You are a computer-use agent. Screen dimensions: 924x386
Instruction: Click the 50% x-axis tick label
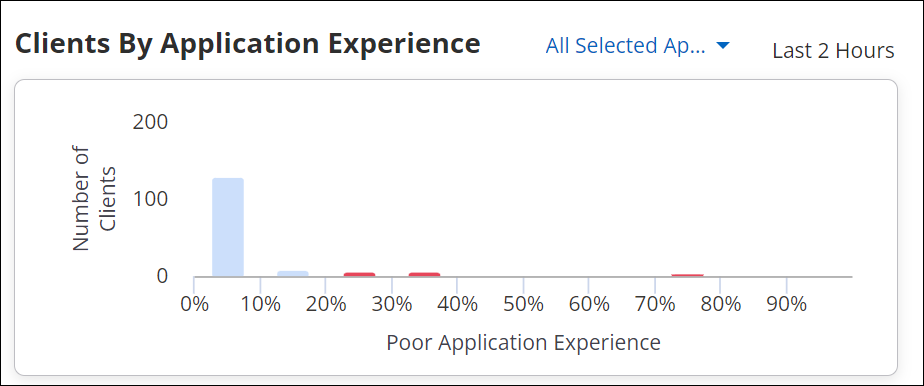pyautogui.click(x=523, y=305)
